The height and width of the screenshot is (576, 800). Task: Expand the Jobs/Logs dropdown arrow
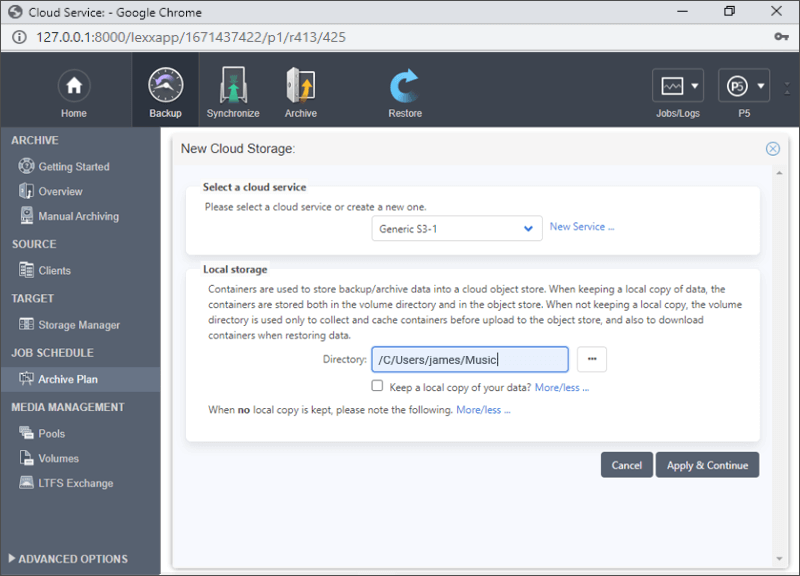coord(694,86)
